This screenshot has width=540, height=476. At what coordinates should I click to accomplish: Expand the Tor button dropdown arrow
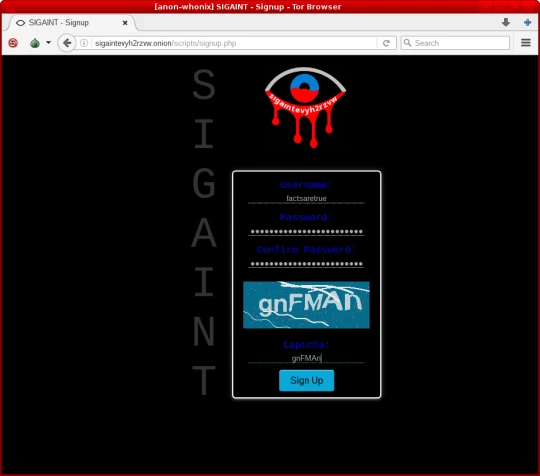(x=48, y=43)
